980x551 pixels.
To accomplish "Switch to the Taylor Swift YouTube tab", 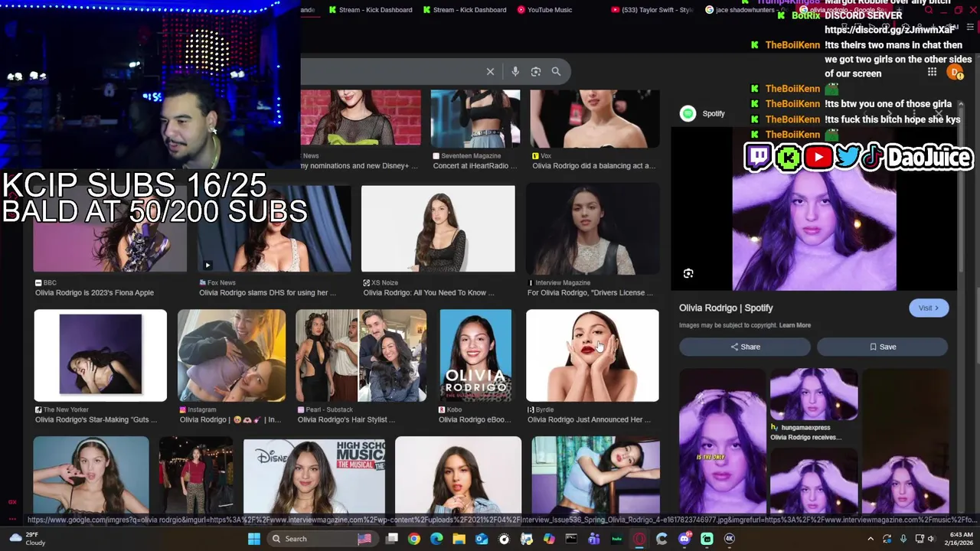I will point(652,10).
